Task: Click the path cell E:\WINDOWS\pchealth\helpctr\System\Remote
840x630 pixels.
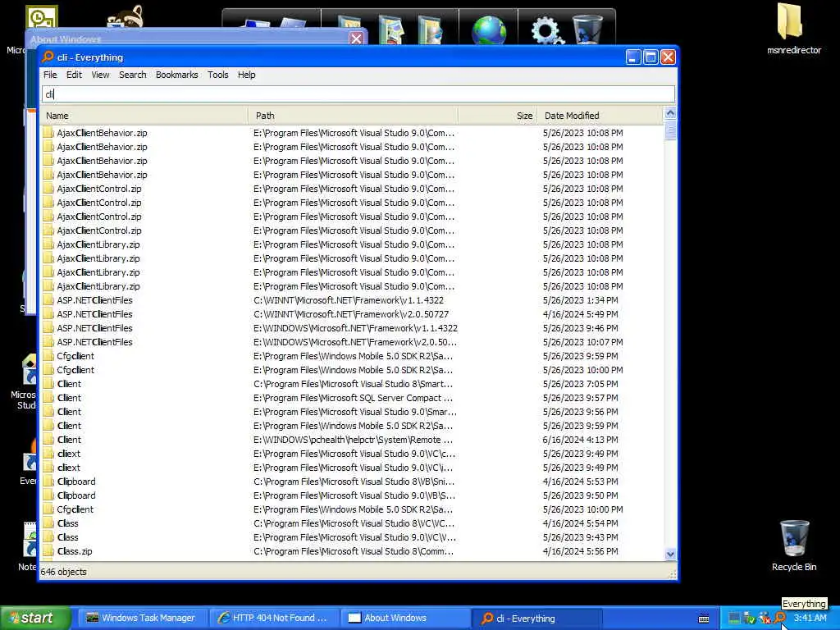Action: (x=353, y=440)
